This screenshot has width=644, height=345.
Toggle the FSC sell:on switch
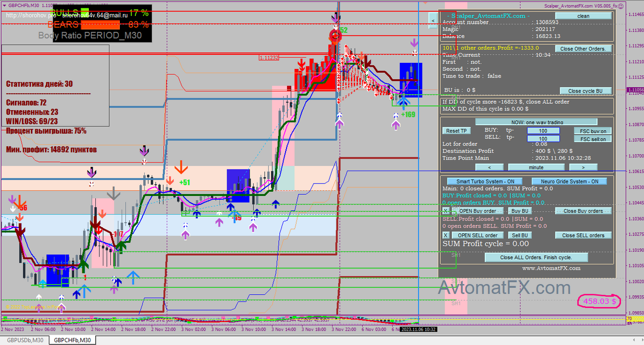(x=593, y=139)
